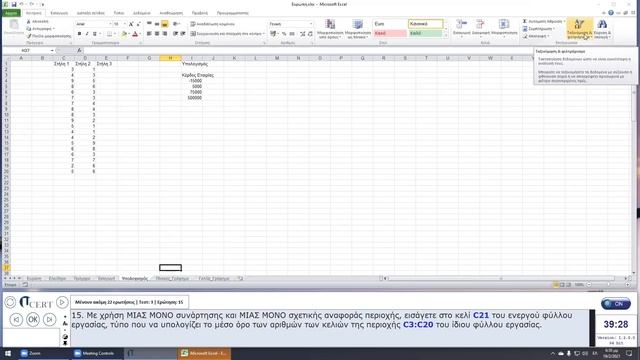Click the Orientation text rotation icon
This screenshot has height=360, width=640.
(x=176, y=24)
